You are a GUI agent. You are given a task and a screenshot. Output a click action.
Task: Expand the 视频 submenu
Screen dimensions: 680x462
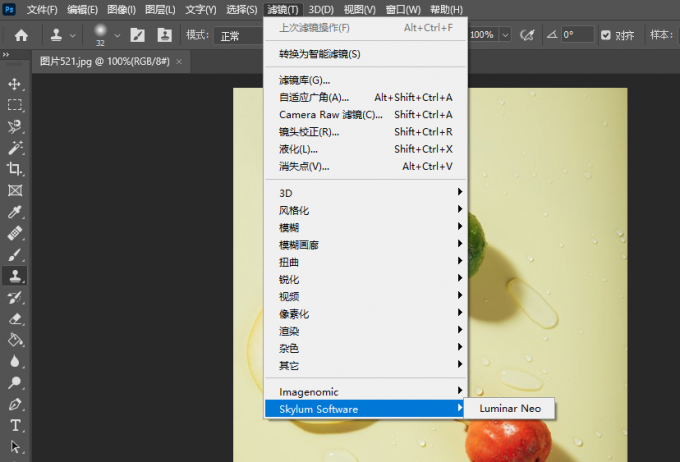pos(365,296)
